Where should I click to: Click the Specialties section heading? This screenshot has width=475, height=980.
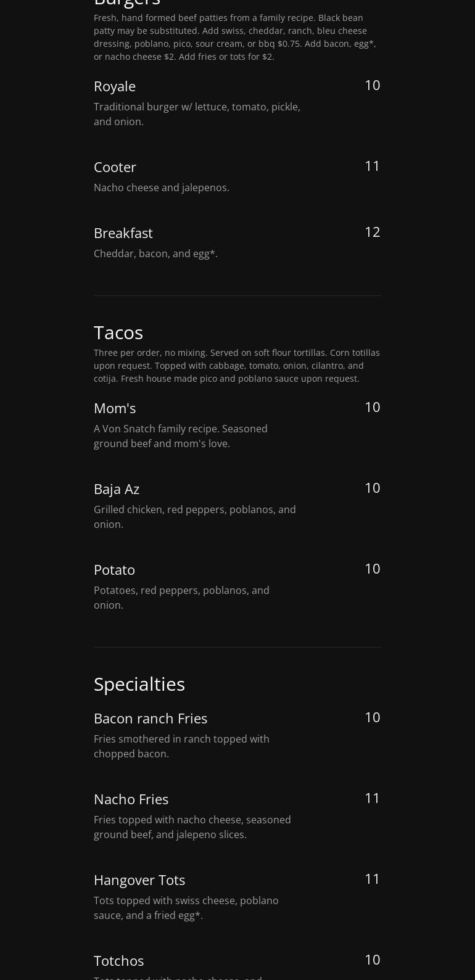click(139, 684)
